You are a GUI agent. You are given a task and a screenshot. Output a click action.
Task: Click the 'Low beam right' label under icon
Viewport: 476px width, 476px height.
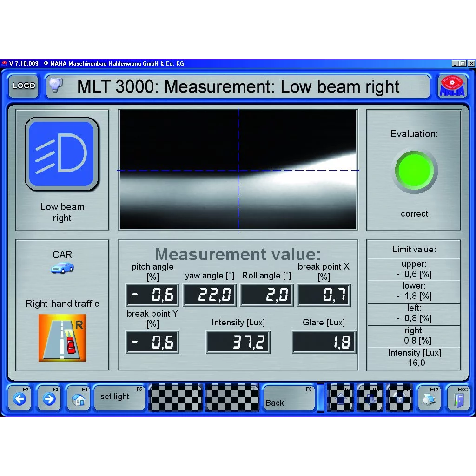point(62,212)
